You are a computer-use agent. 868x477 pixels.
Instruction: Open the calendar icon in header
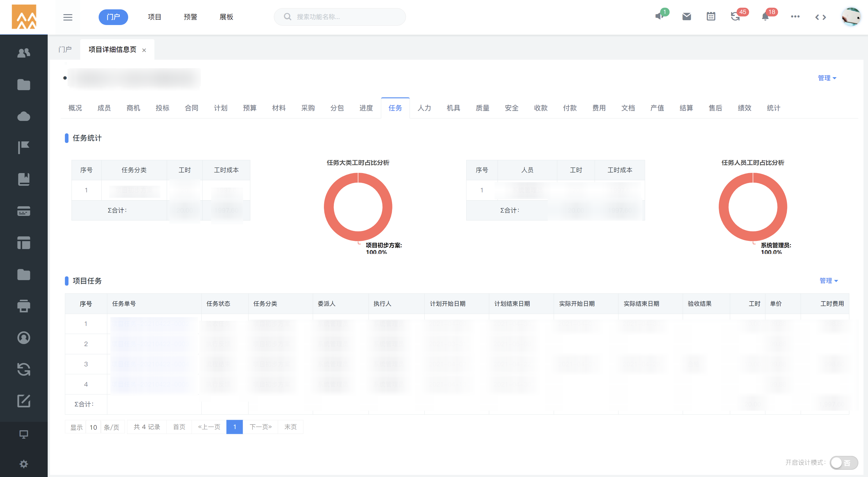tap(711, 17)
